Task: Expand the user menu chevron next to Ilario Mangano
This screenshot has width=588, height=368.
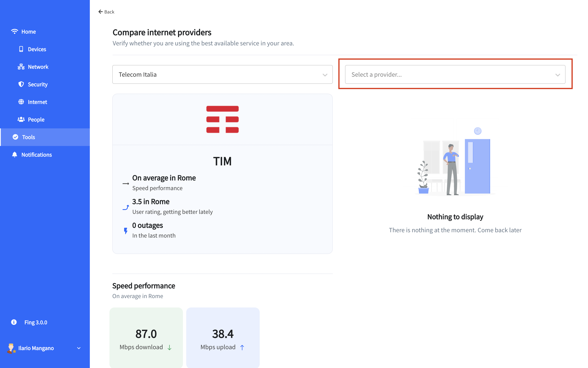Action: (79, 348)
